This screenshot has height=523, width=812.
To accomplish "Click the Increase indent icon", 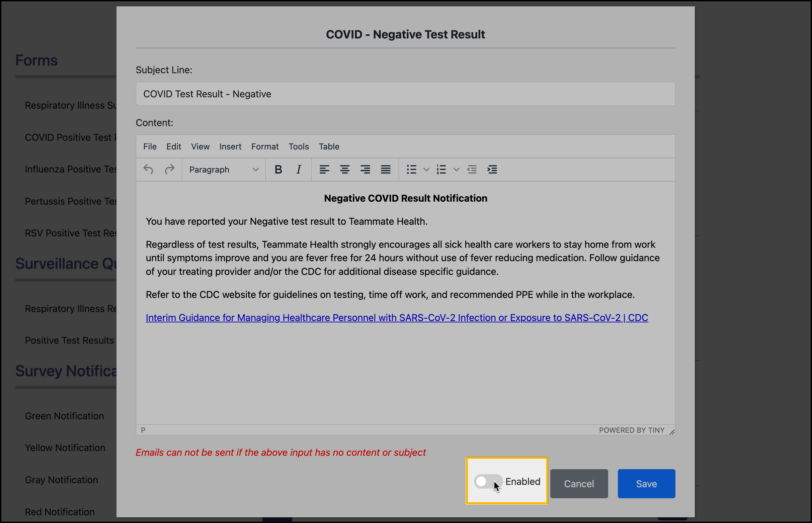I will point(492,170).
